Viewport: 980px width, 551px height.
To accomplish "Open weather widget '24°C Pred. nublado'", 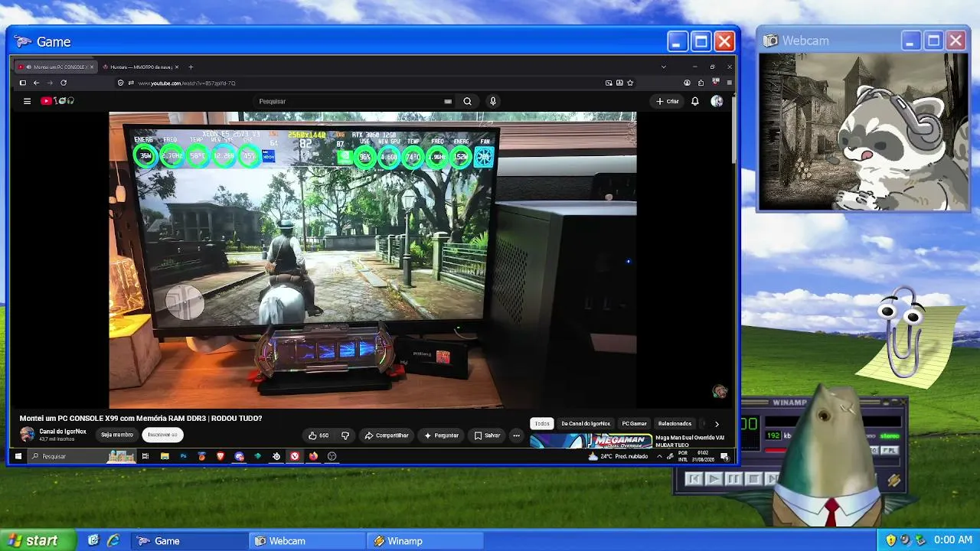I will coord(619,456).
